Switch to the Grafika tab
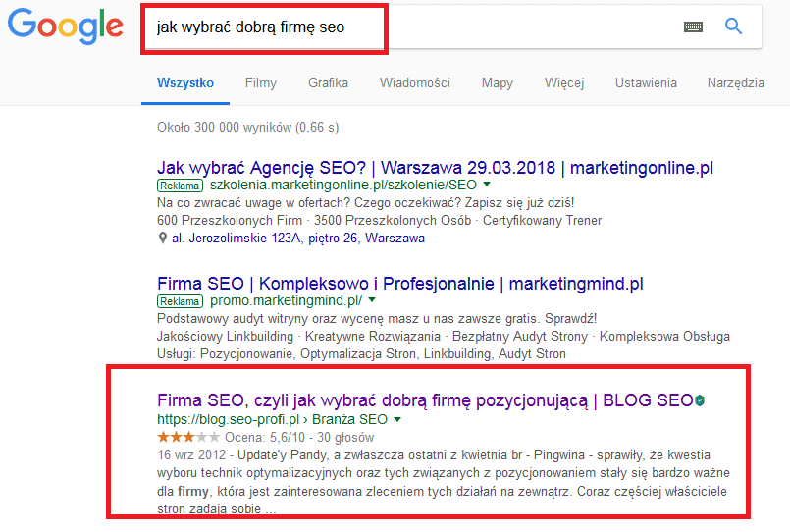This screenshot has height=532, width=790. (328, 83)
